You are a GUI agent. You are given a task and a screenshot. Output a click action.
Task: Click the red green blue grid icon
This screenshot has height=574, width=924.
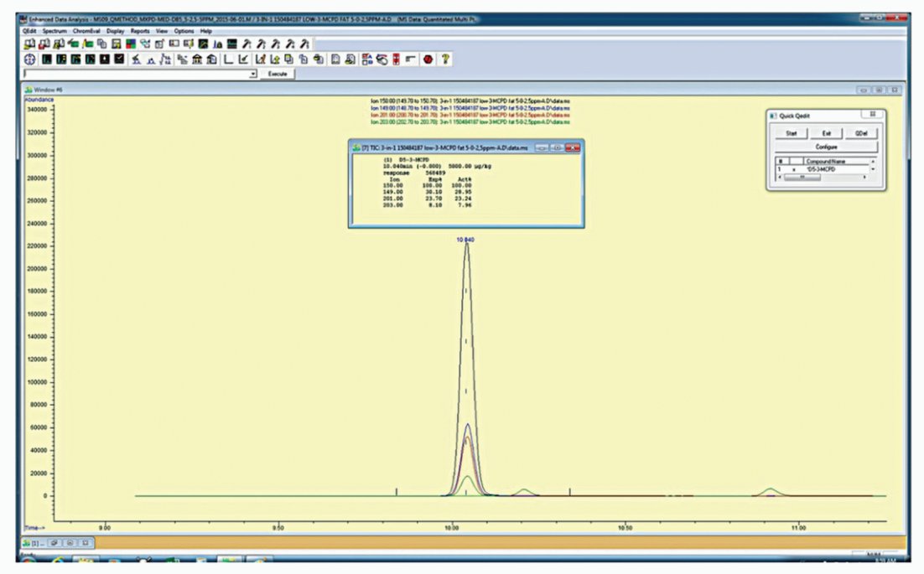click(130, 44)
